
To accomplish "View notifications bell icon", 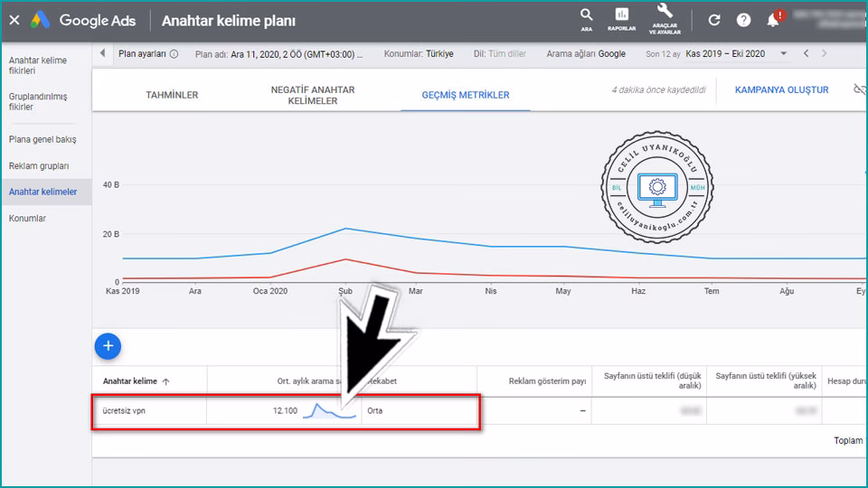I will pyautogui.click(x=773, y=20).
